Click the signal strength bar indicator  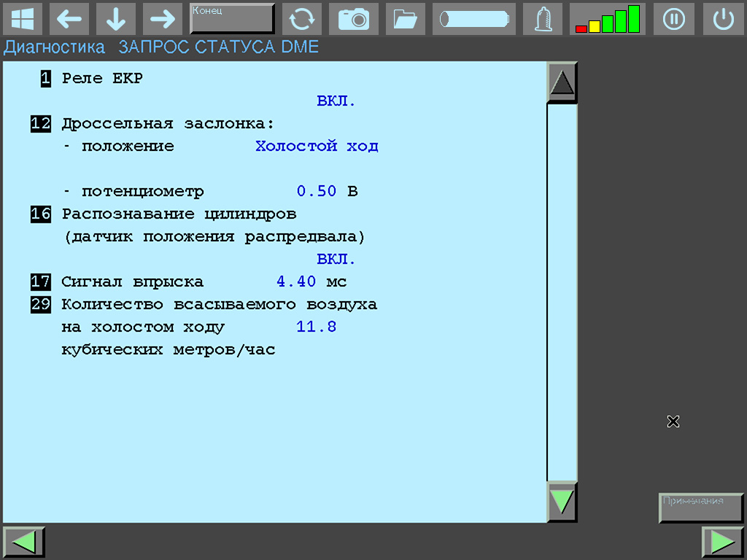(608, 19)
